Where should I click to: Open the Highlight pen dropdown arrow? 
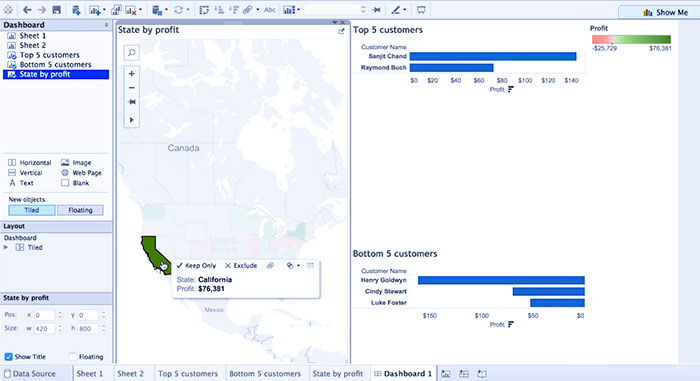[x=404, y=9]
